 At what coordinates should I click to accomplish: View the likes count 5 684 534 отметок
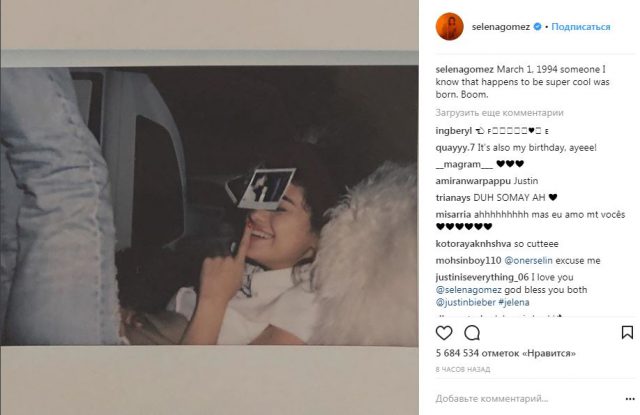(506, 353)
